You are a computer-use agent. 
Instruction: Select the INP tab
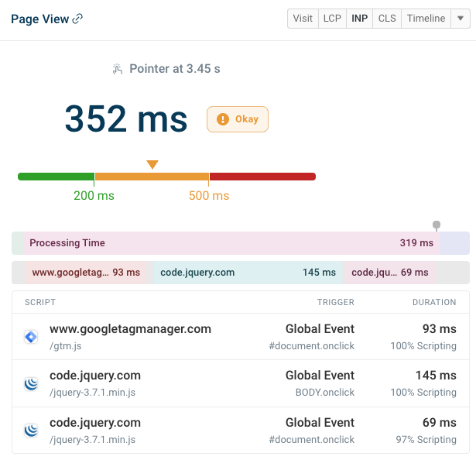(x=359, y=19)
